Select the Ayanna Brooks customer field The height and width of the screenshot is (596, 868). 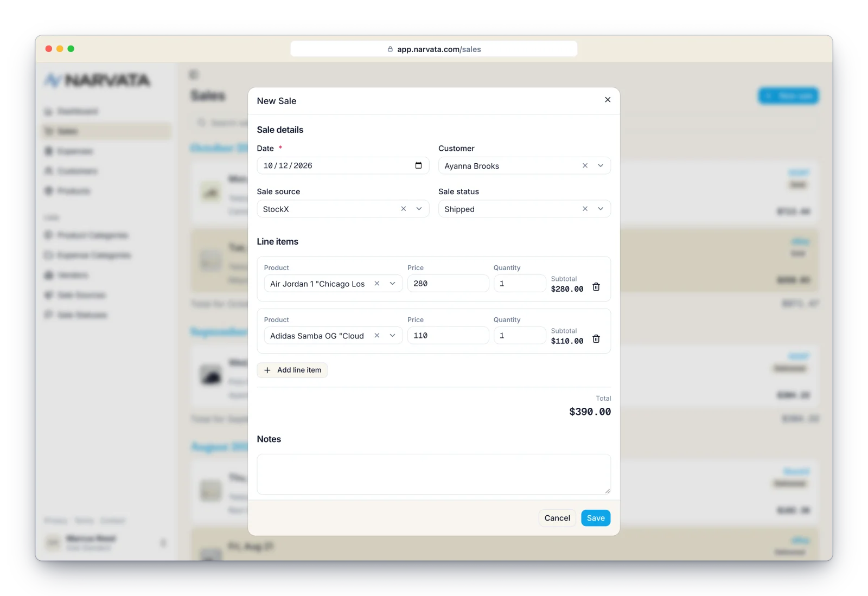[x=525, y=165]
